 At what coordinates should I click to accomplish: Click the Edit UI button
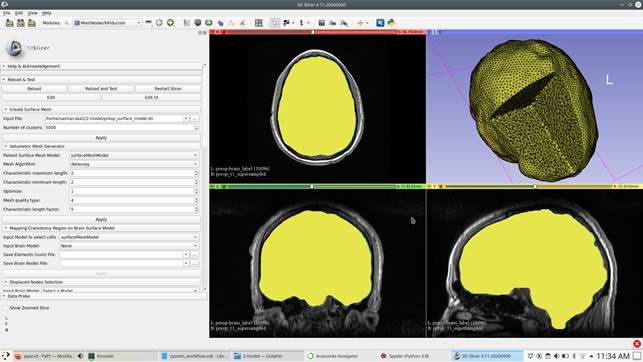point(151,98)
